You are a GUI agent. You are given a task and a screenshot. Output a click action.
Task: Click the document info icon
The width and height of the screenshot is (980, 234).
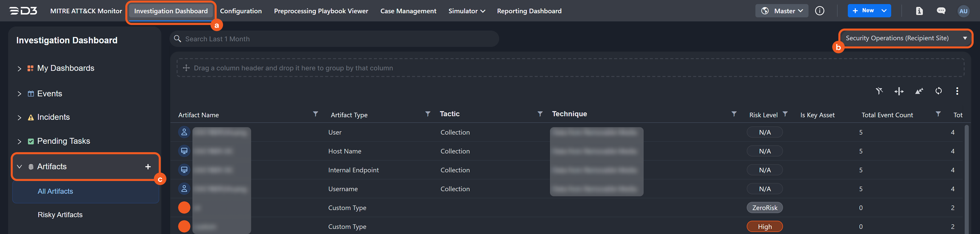(919, 11)
